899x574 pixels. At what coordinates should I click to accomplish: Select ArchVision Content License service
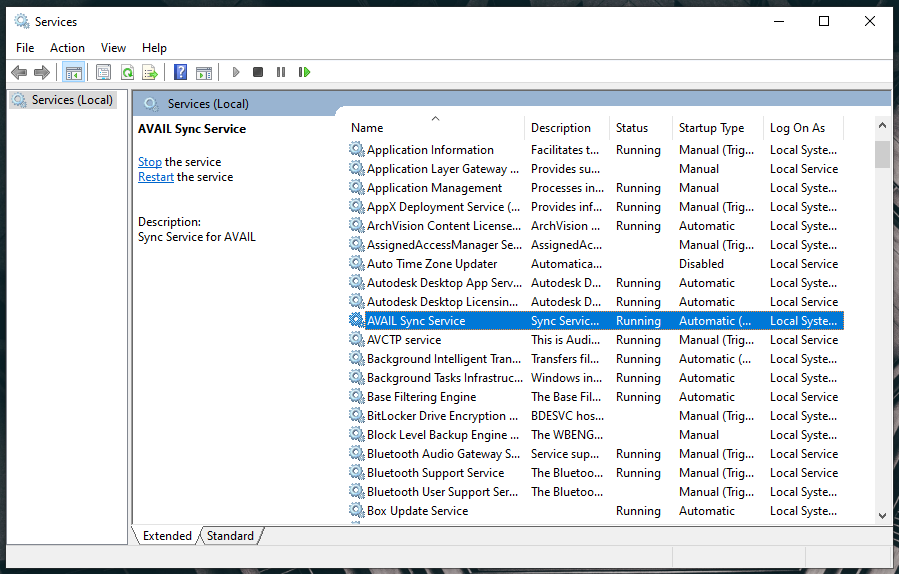(596, 225)
